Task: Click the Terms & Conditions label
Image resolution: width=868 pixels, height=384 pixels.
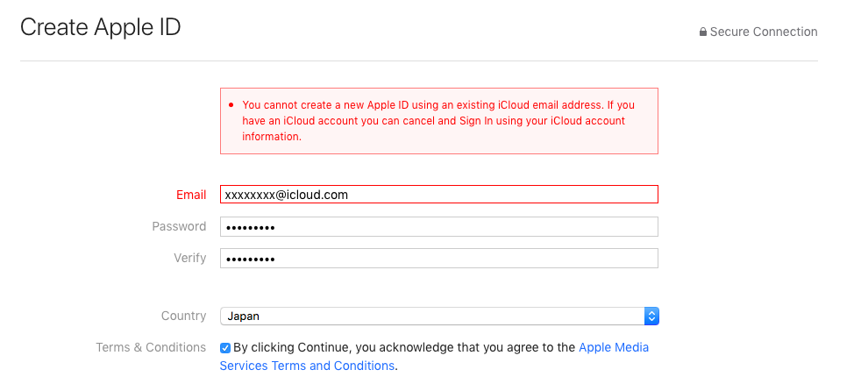Action: click(151, 347)
